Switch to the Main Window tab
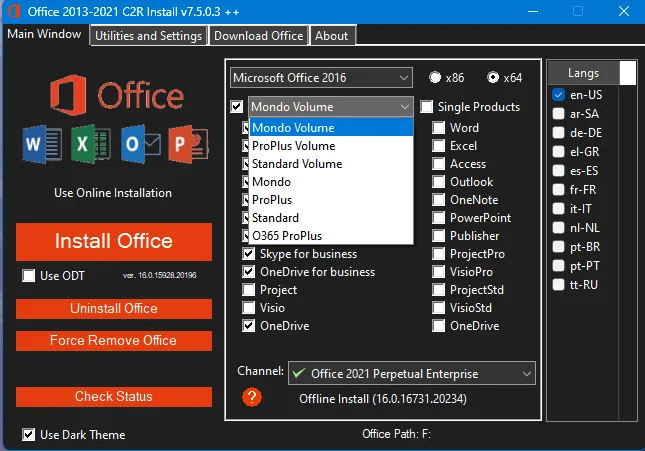 coord(44,34)
